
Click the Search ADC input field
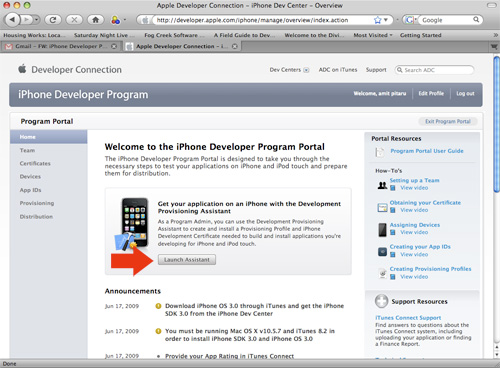(x=434, y=70)
